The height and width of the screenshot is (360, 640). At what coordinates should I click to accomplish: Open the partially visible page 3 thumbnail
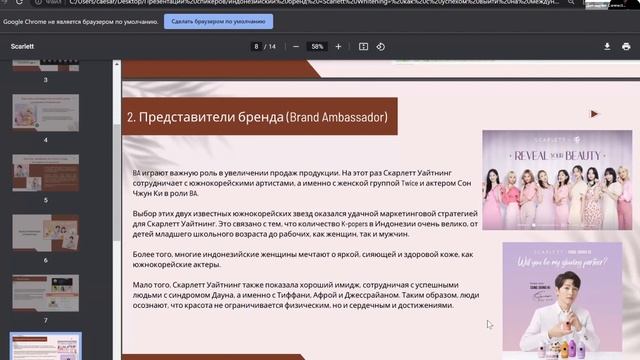coord(46,65)
